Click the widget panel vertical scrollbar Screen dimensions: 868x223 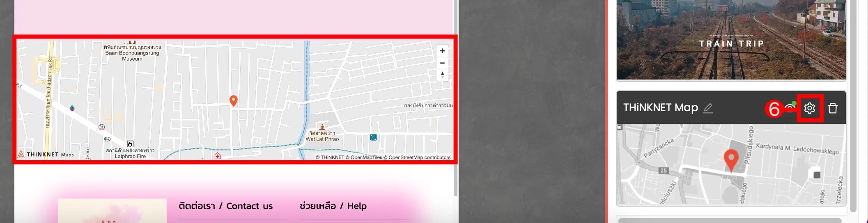[853, 106]
